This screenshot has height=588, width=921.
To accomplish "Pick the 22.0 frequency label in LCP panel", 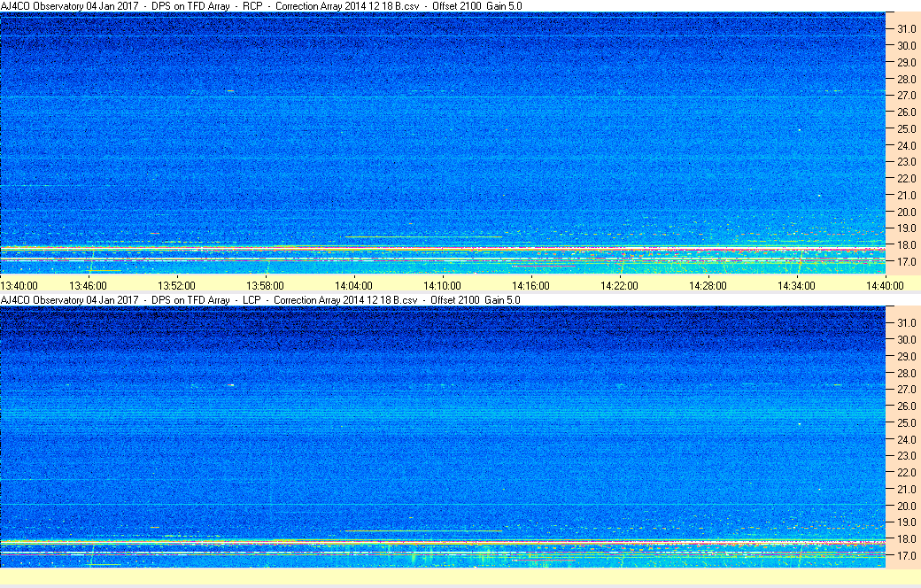I will [x=906, y=473].
